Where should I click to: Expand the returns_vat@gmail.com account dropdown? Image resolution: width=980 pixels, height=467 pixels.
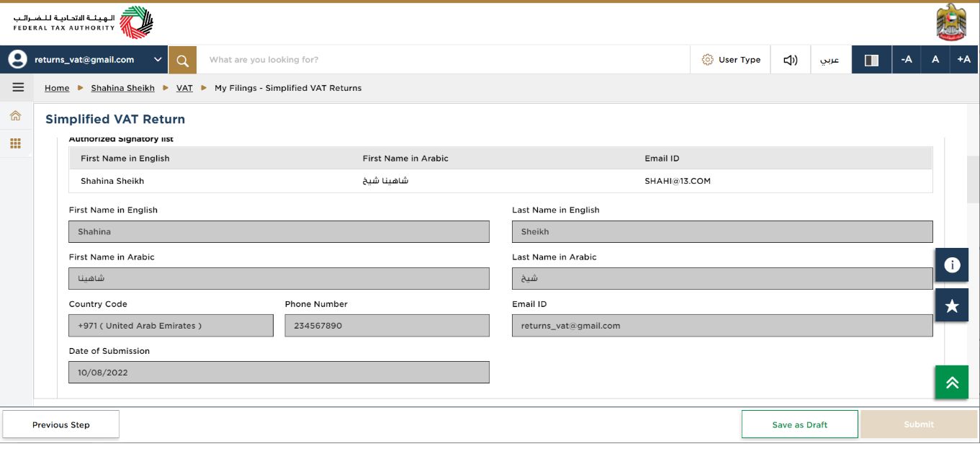(158, 60)
